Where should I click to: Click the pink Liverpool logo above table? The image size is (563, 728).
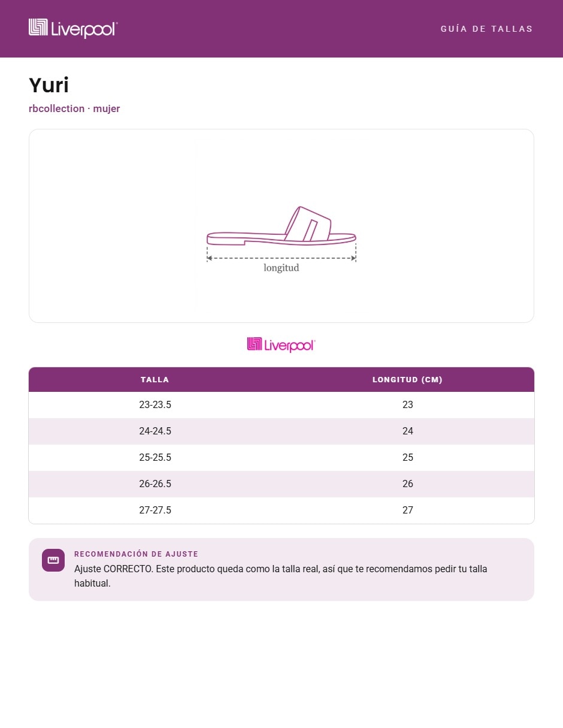pyautogui.click(x=281, y=345)
